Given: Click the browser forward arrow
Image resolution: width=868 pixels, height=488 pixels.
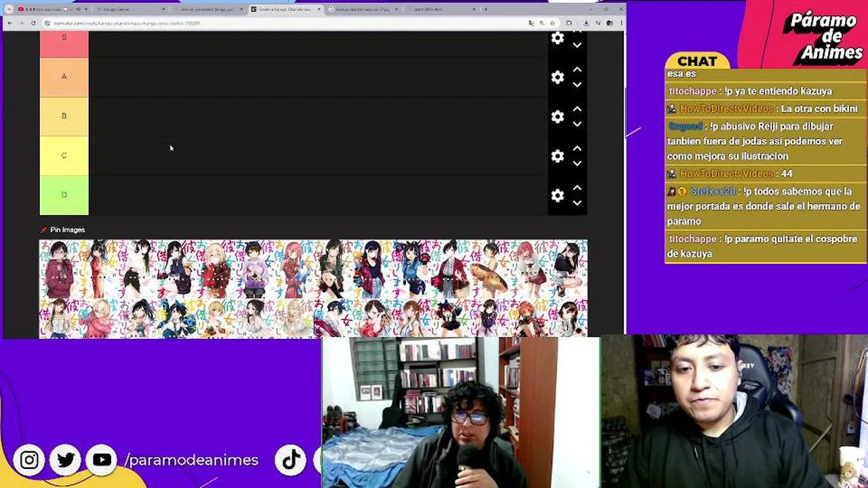Looking at the screenshot, I should point(21,23).
